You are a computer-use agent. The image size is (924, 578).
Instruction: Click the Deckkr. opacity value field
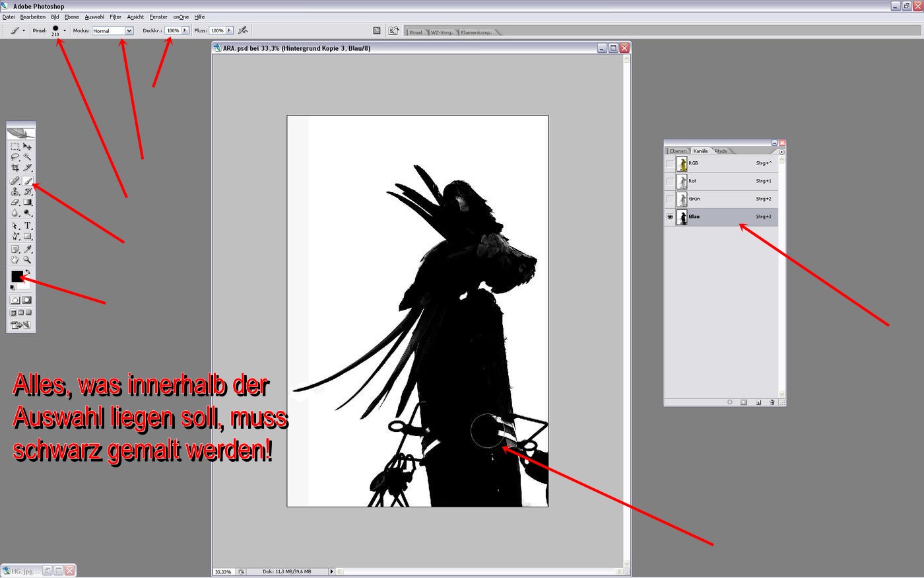pos(173,30)
